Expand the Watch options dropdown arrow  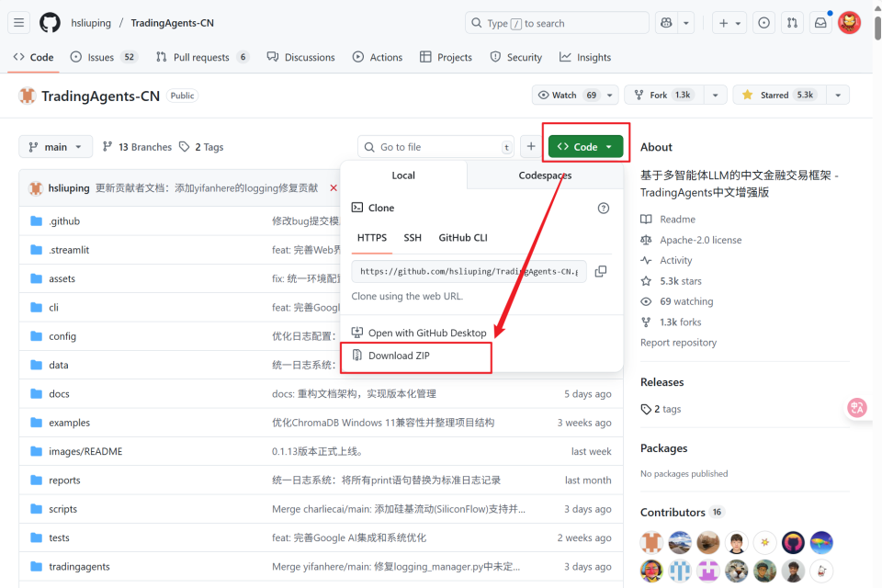610,96
